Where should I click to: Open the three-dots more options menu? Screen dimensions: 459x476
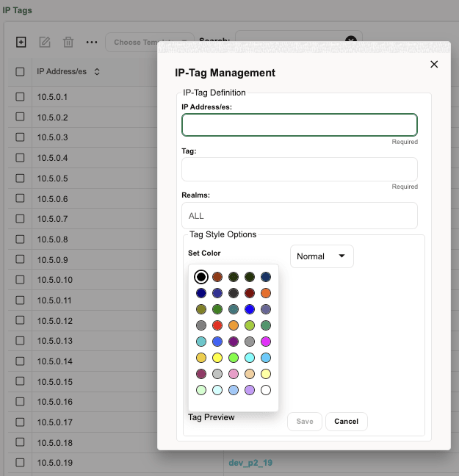92,42
